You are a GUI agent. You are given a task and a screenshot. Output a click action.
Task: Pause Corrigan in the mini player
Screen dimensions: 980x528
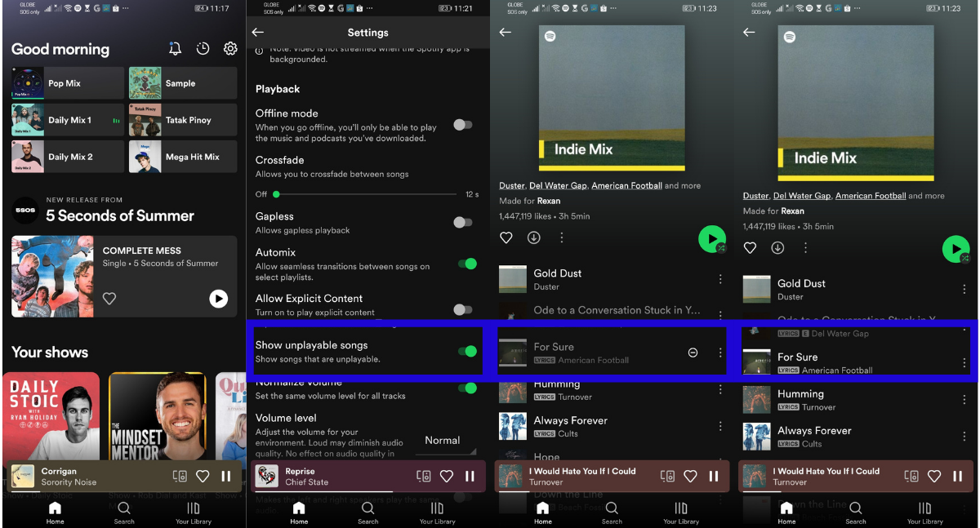click(226, 476)
